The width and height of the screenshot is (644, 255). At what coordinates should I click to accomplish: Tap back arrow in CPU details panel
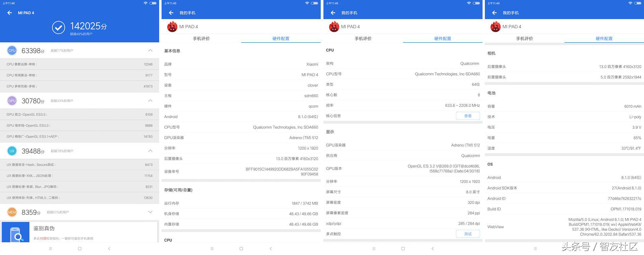(333, 13)
